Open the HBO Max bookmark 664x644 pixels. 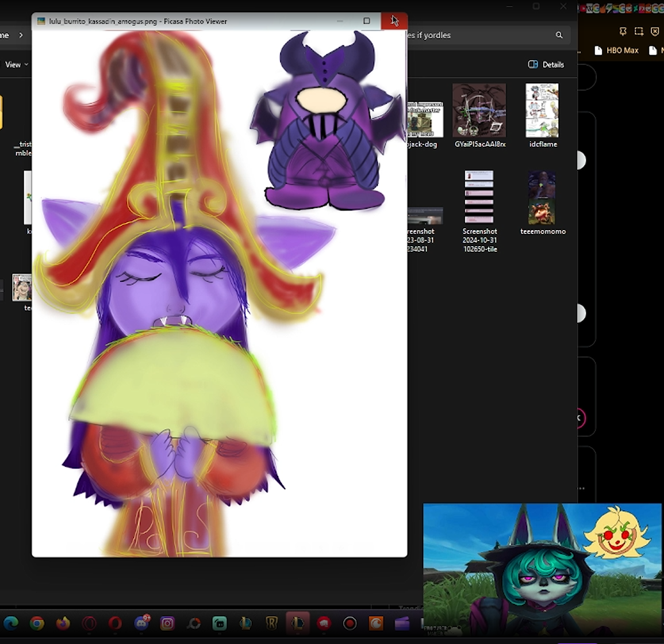click(616, 51)
